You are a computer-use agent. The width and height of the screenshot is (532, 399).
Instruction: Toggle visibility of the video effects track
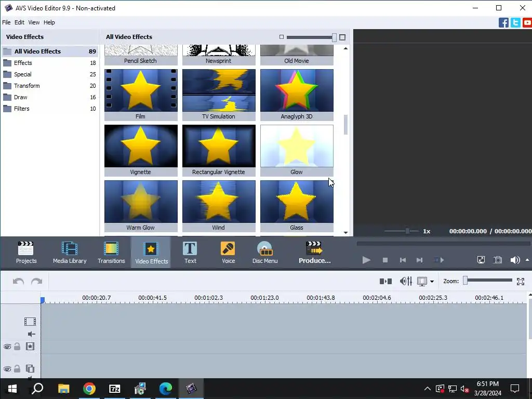pos(7,347)
